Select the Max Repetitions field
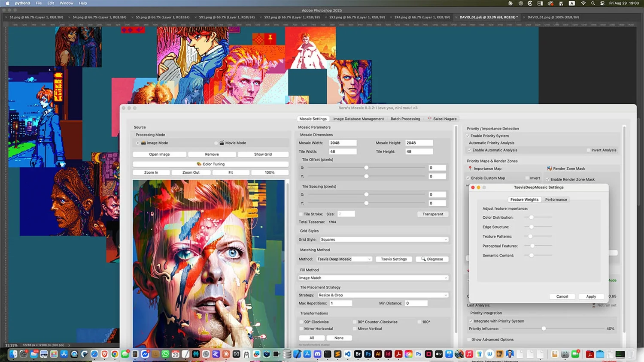 pos(341,303)
